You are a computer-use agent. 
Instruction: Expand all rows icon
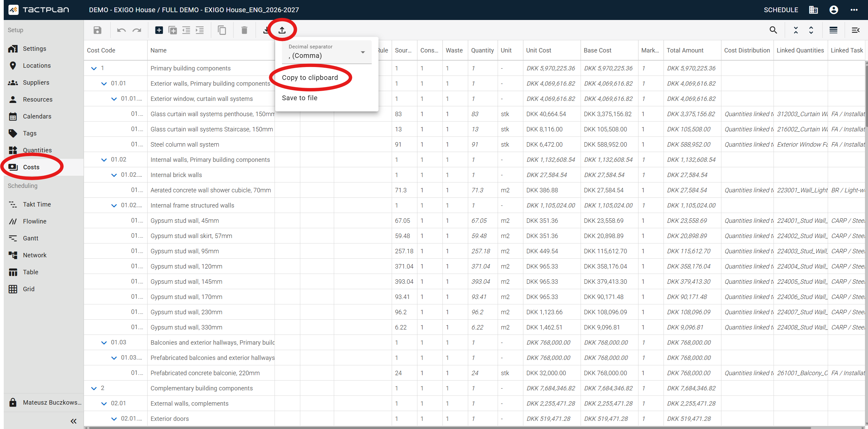pyautogui.click(x=811, y=30)
